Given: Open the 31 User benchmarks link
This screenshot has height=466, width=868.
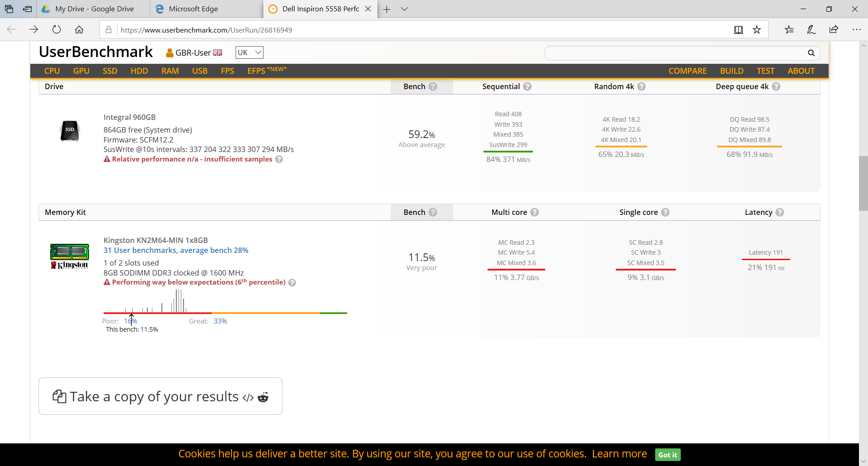Looking at the screenshot, I should pyautogui.click(x=176, y=250).
